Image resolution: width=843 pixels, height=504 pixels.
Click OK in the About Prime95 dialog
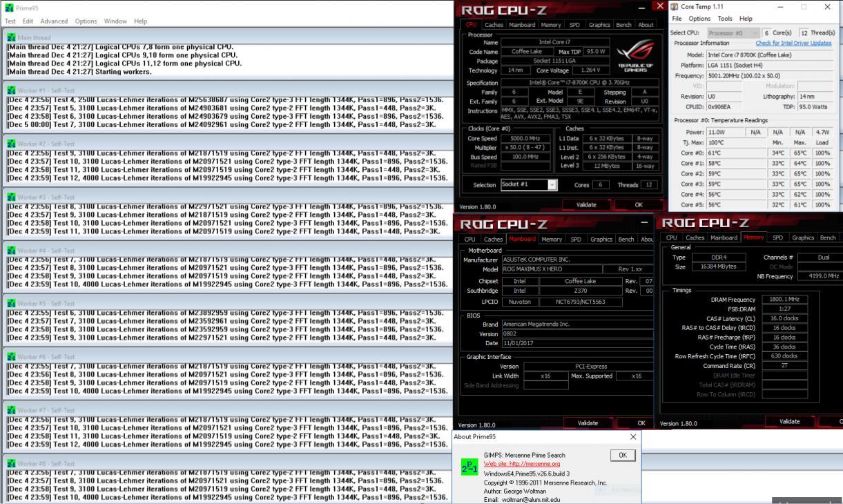pyautogui.click(x=622, y=456)
